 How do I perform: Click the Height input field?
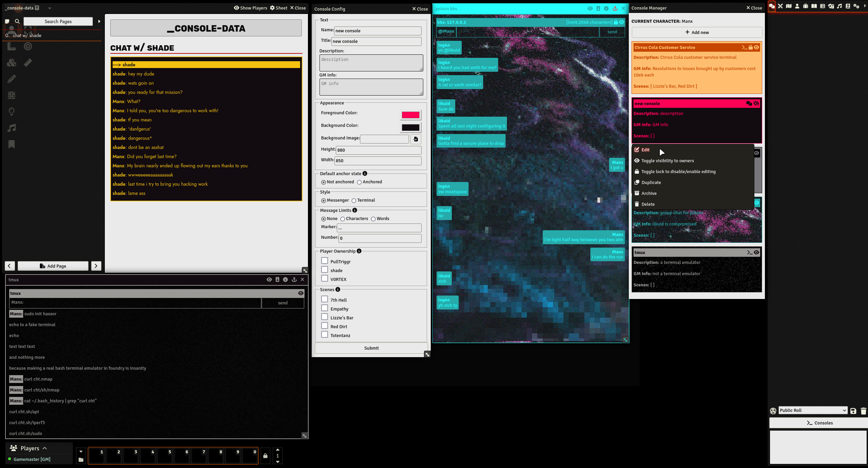(x=378, y=150)
